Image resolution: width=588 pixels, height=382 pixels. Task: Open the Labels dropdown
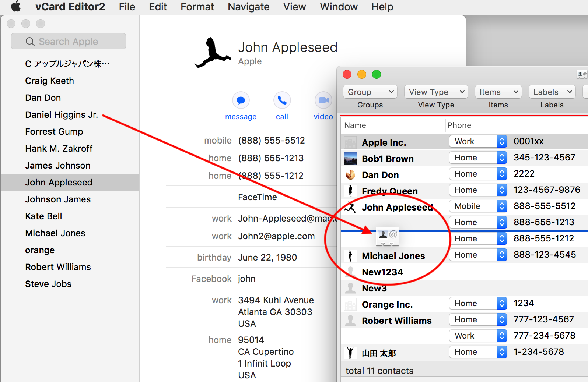point(552,92)
